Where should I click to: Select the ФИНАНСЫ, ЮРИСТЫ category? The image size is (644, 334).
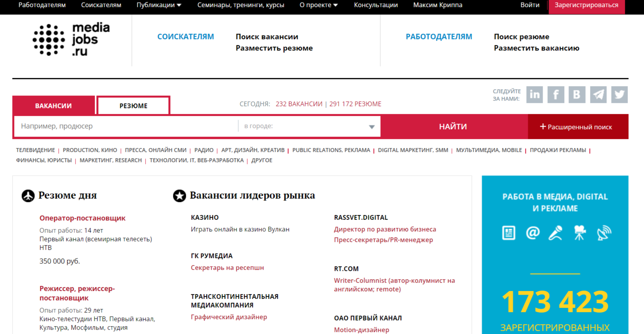[44, 160]
